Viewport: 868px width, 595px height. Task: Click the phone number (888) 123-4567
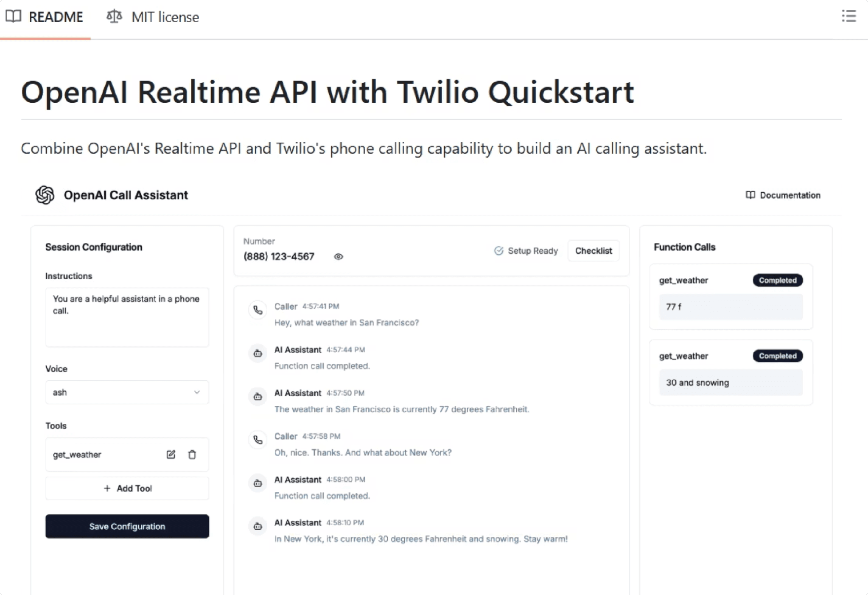[x=279, y=256]
